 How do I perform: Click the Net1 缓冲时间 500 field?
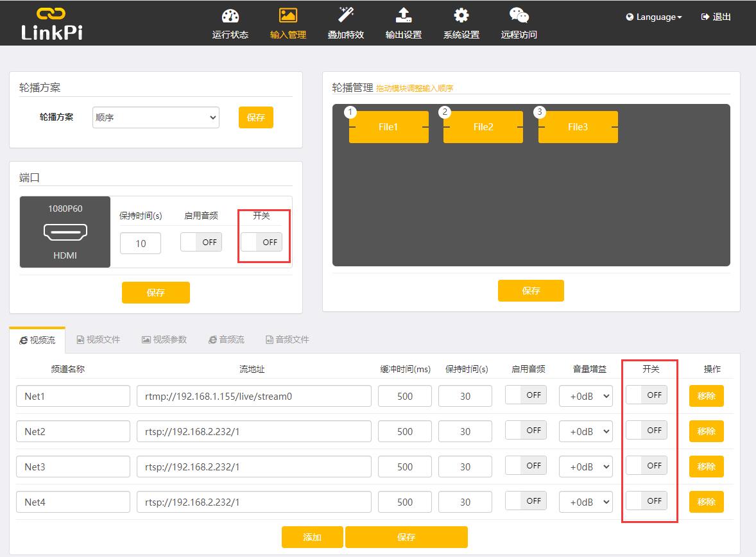[405, 397]
